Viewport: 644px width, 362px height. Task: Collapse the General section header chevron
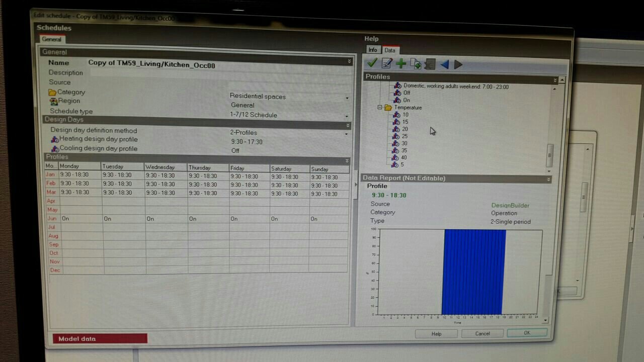349,61
